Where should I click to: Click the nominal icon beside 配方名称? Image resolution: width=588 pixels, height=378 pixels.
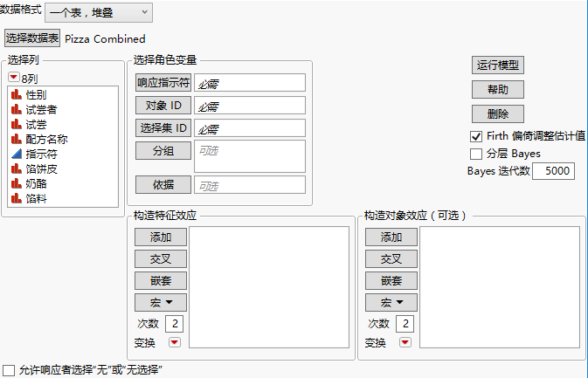pyautogui.click(x=16, y=139)
